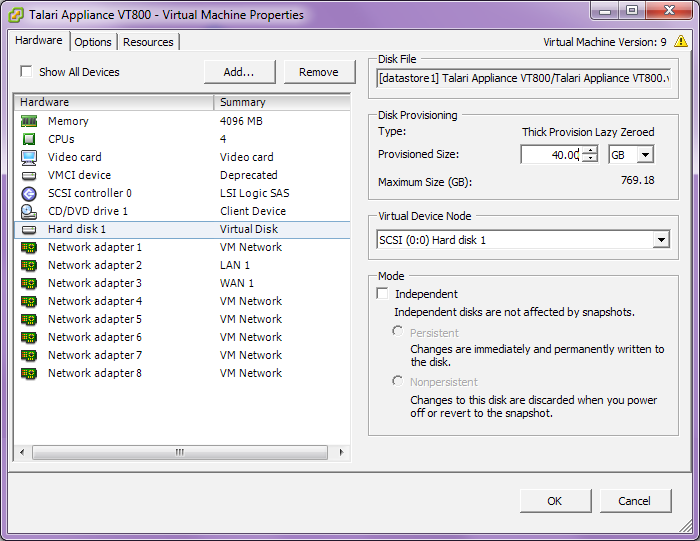The width and height of the screenshot is (700, 541).
Task: Select the CD/DVD drive 1 label
Action: pyautogui.click(x=88, y=211)
